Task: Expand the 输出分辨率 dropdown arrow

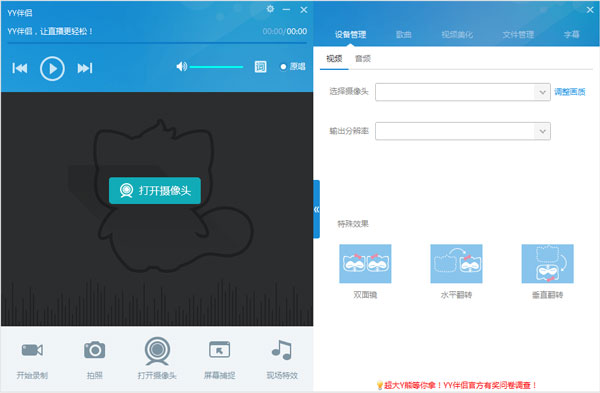Action: pos(542,131)
